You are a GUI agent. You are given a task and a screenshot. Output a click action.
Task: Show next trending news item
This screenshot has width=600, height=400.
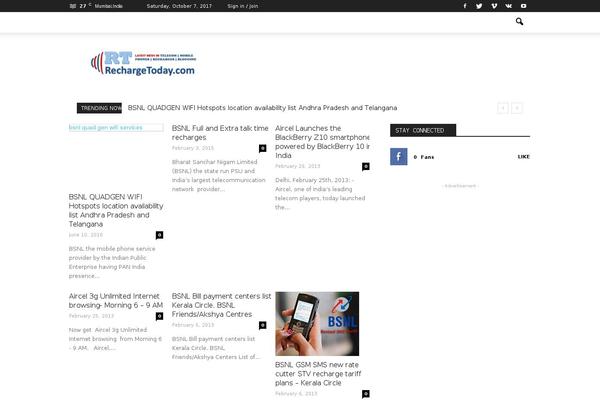(517, 108)
